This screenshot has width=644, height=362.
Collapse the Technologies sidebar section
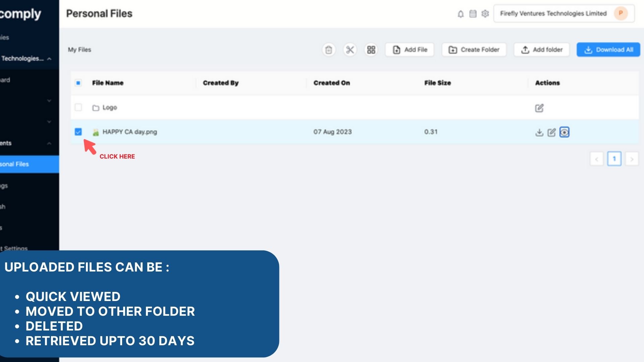(x=49, y=59)
